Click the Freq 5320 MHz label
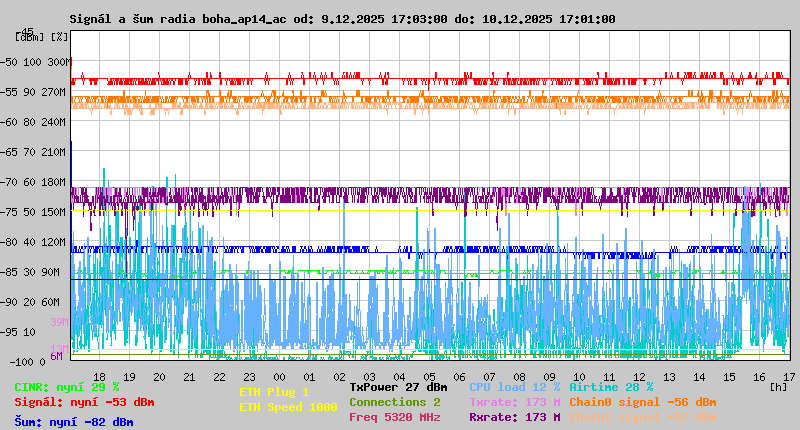The width and height of the screenshot is (800, 430). 395,417
